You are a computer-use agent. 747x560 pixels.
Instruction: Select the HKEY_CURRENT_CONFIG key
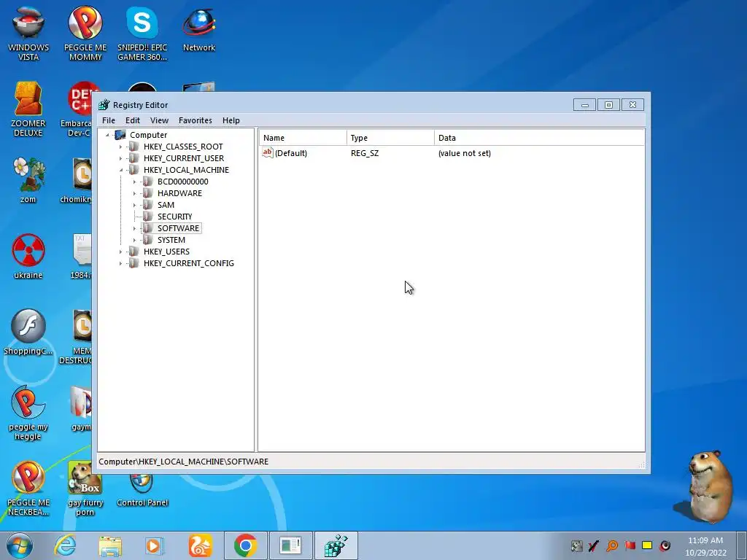(x=189, y=263)
